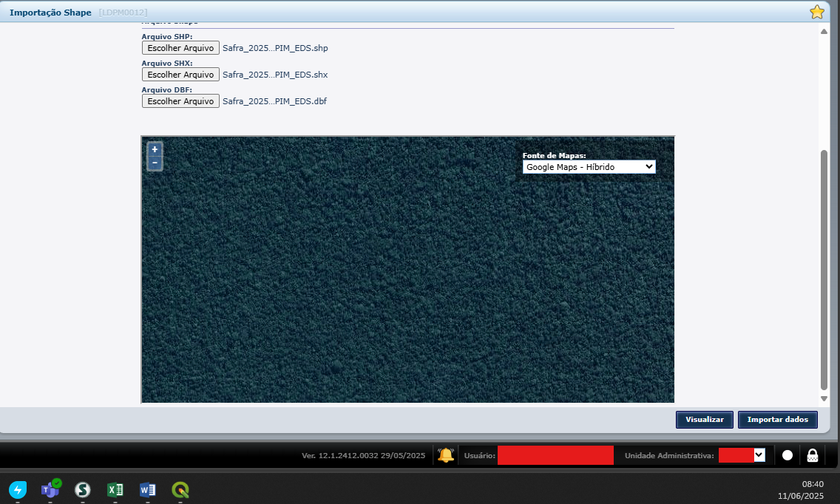
Task: Click the padlock icon in status bar
Action: click(x=813, y=455)
